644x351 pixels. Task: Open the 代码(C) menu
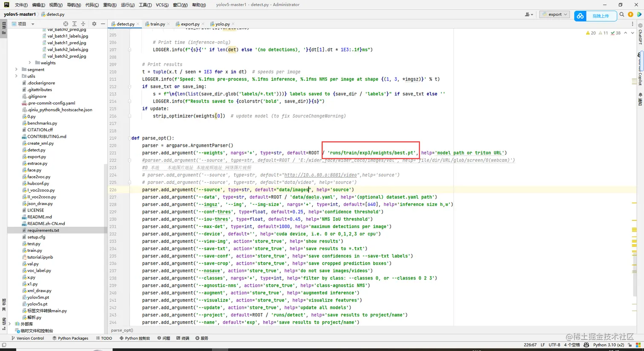click(x=92, y=5)
